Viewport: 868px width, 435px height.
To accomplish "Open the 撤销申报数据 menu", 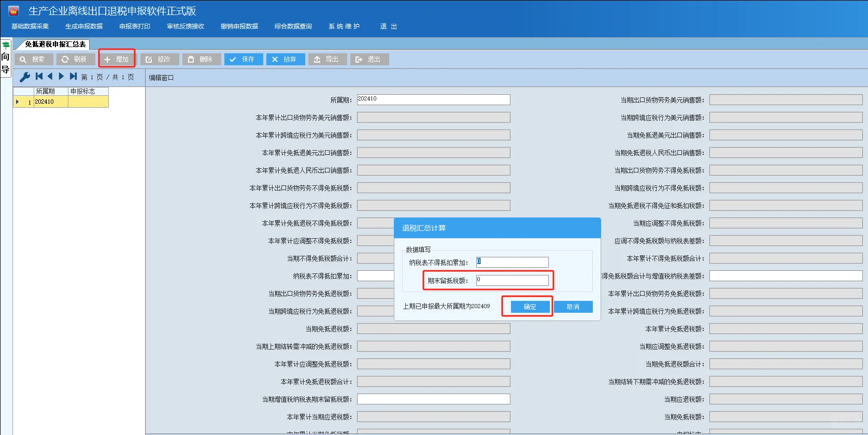I will click(x=239, y=26).
